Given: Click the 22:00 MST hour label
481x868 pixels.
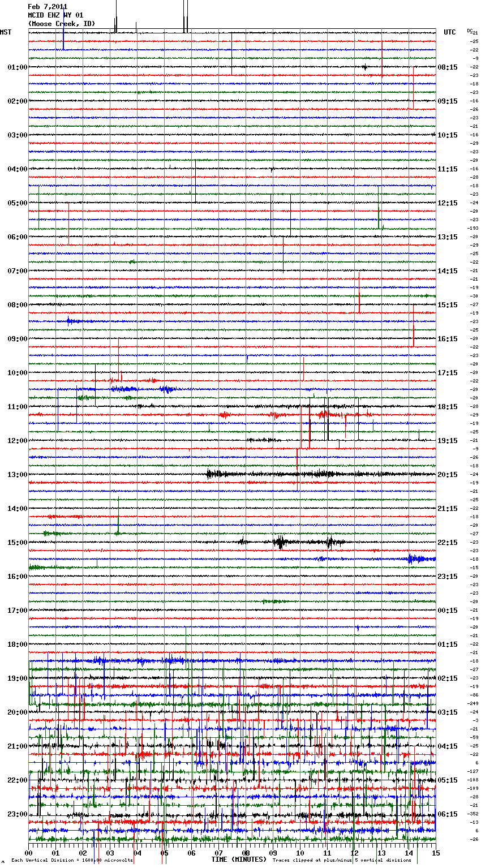Looking at the screenshot, I should click(x=18, y=780).
